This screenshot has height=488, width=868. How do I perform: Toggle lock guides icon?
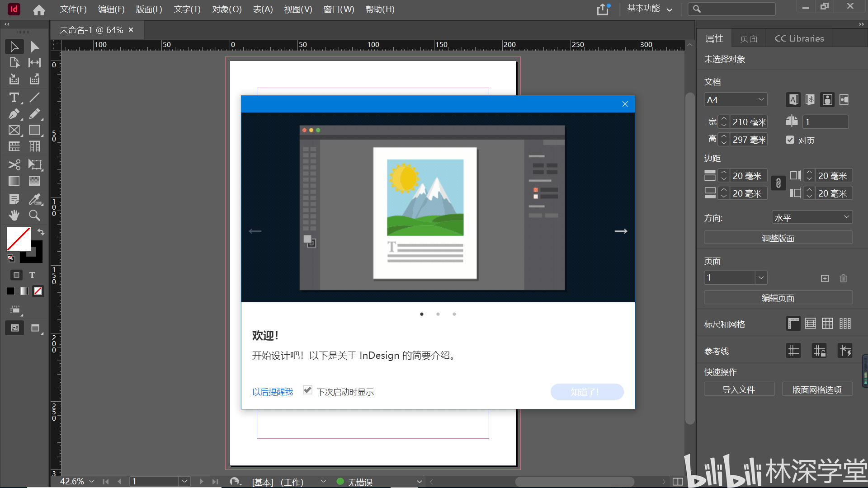(819, 351)
